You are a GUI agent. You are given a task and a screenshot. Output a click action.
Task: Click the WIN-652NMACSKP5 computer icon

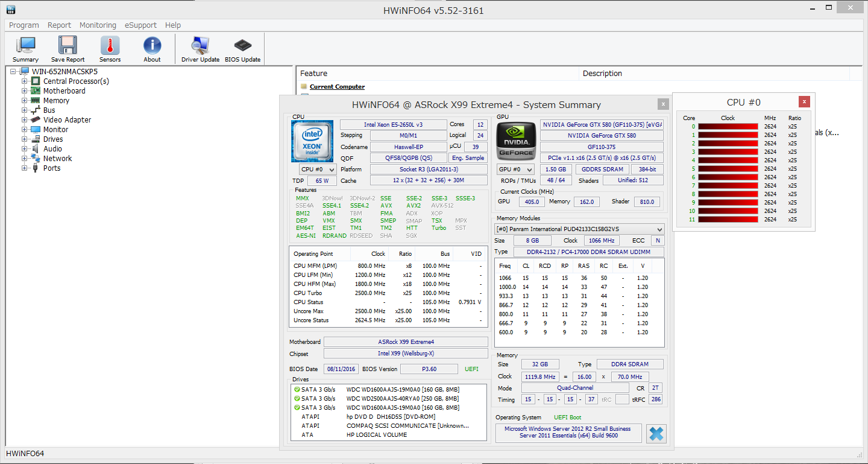pyautogui.click(x=24, y=71)
